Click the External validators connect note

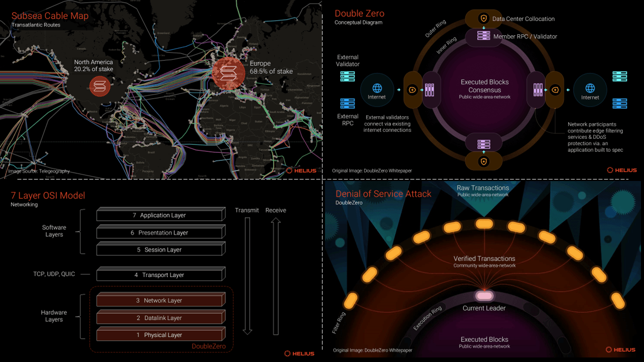pos(387,123)
